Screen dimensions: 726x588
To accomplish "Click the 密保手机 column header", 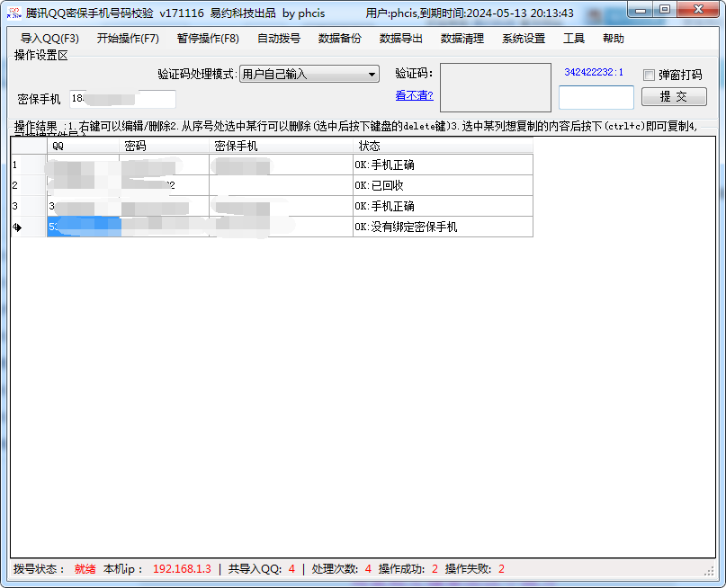I will [281, 147].
